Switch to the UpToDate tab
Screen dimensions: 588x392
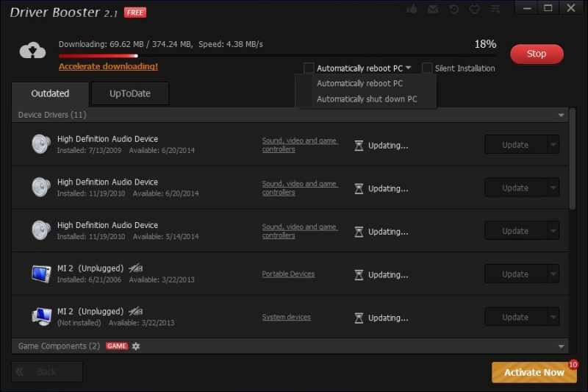(x=130, y=93)
